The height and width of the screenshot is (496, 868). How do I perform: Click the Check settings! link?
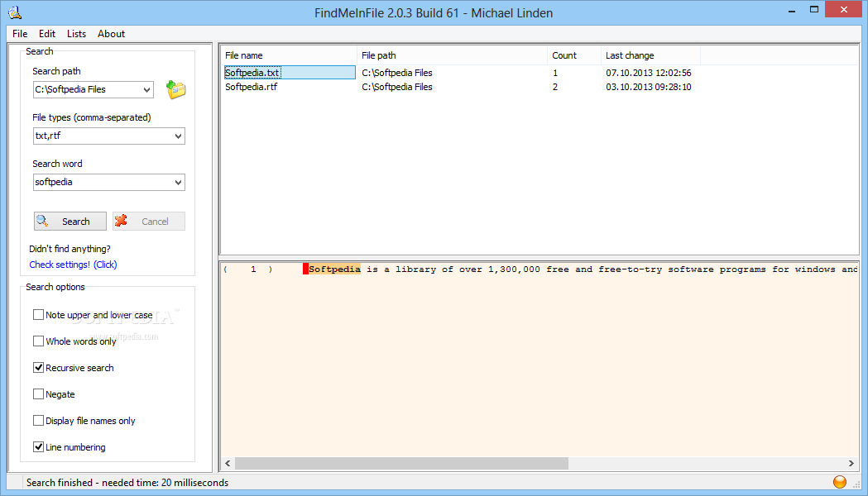pos(73,265)
